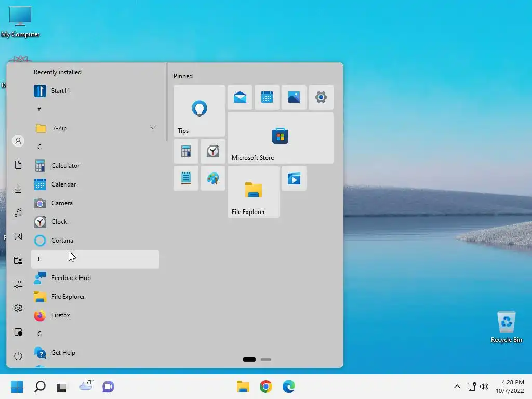Screen dimensions: 532x399
Task: Open Music from the sidebar
Action: [18, 212]
